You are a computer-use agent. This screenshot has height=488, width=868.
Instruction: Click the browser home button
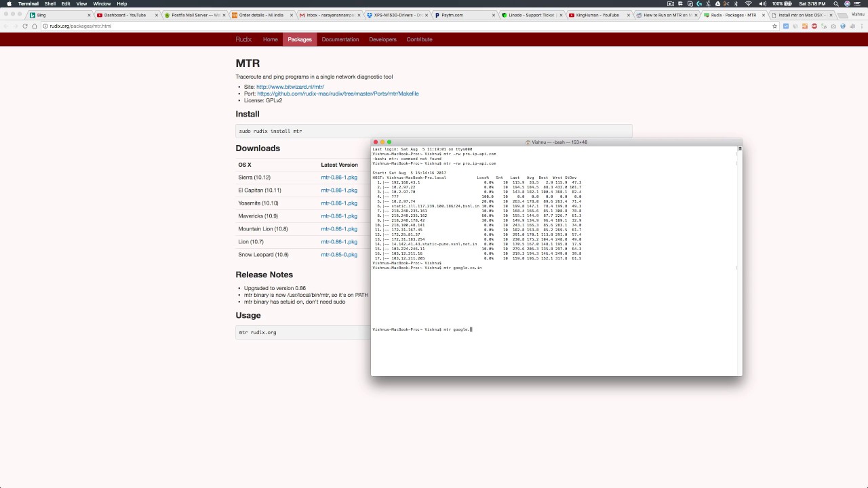(35, 26)
